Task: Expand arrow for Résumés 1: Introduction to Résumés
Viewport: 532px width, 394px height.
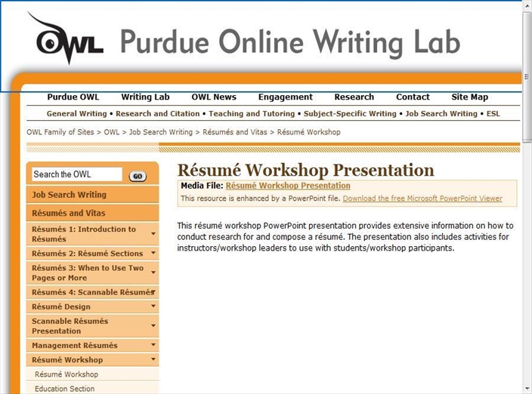Action: tap(153, 234)
